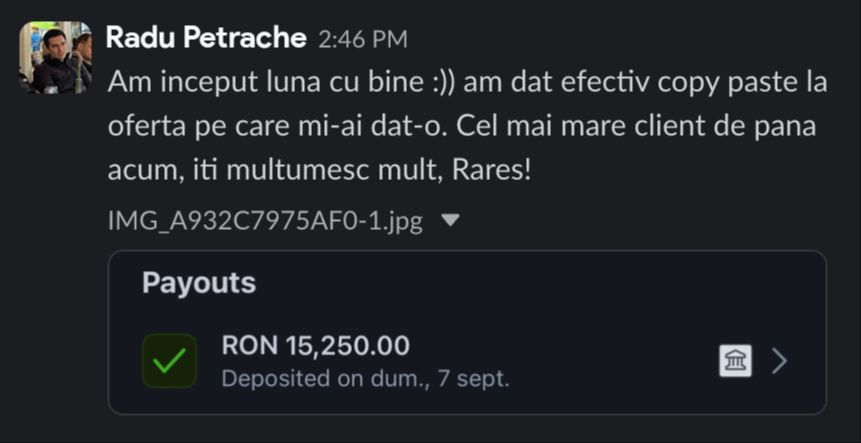Click the sender name Radu Petrache
Screen dimensions: 861x443
(205, 38)
